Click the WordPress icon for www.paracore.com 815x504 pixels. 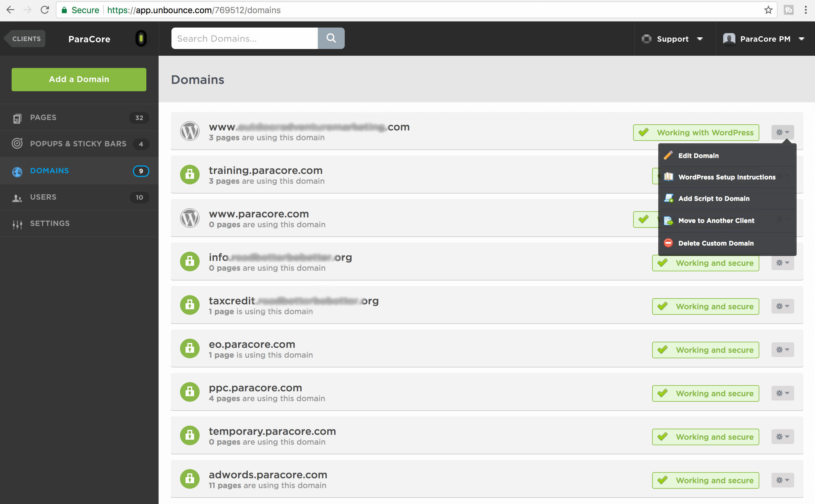coord(190,218)
